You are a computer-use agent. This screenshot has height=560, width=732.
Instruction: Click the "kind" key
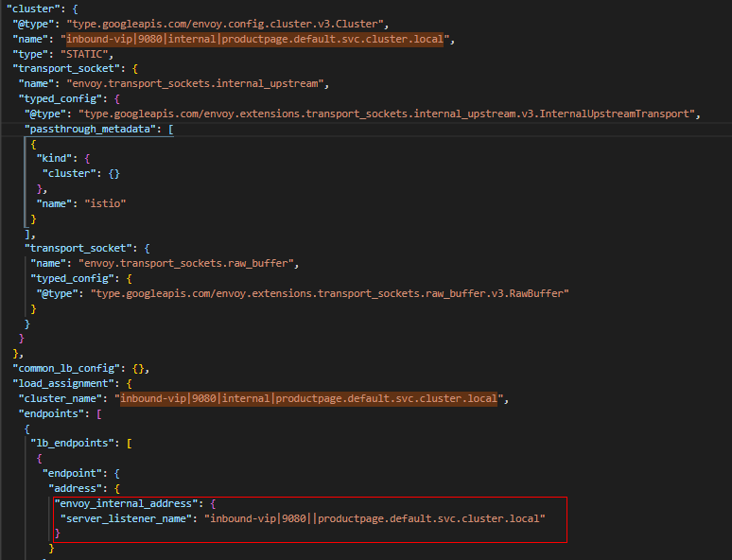pyautogui.click(x=54, y=158)
